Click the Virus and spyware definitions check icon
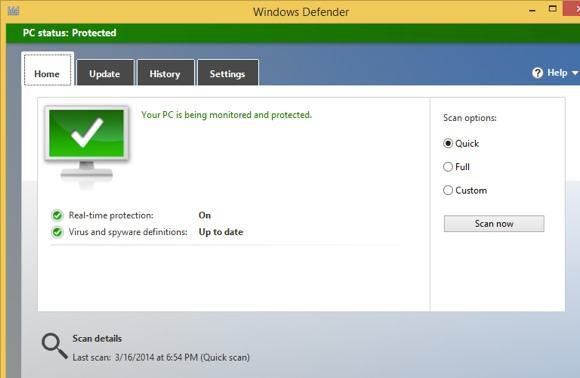 [57, 232]
